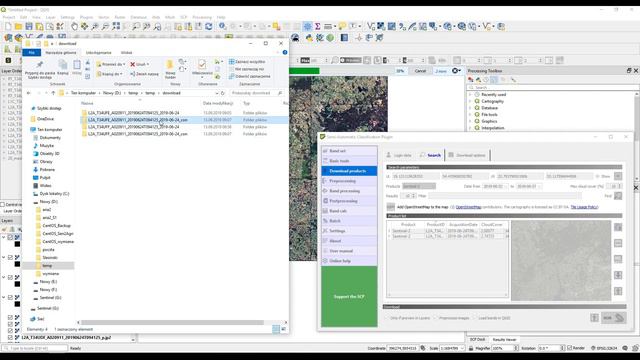Expand the Graphics toolbox group

click(470, 121)
